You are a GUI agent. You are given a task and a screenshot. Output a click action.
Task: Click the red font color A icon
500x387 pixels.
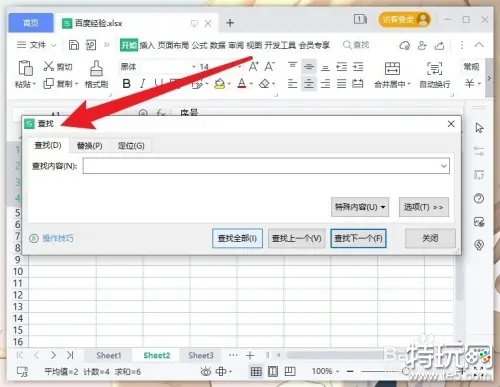click(242, 83)
